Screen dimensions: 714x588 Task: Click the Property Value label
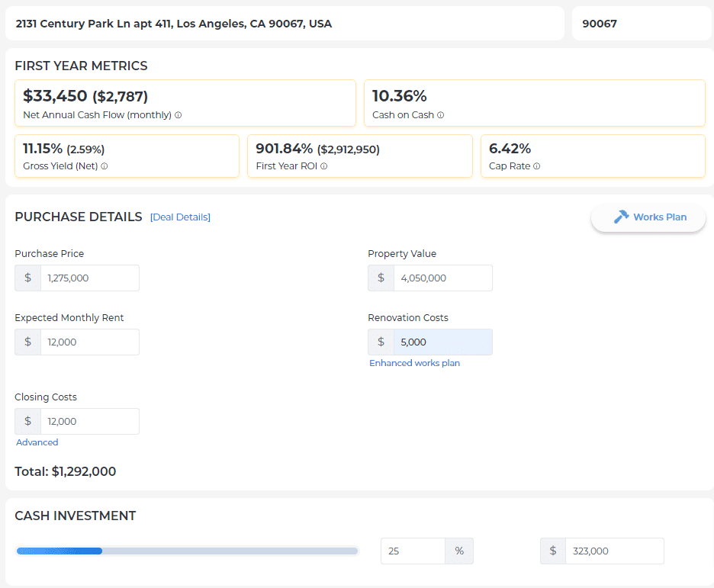(x=402, y=254)
